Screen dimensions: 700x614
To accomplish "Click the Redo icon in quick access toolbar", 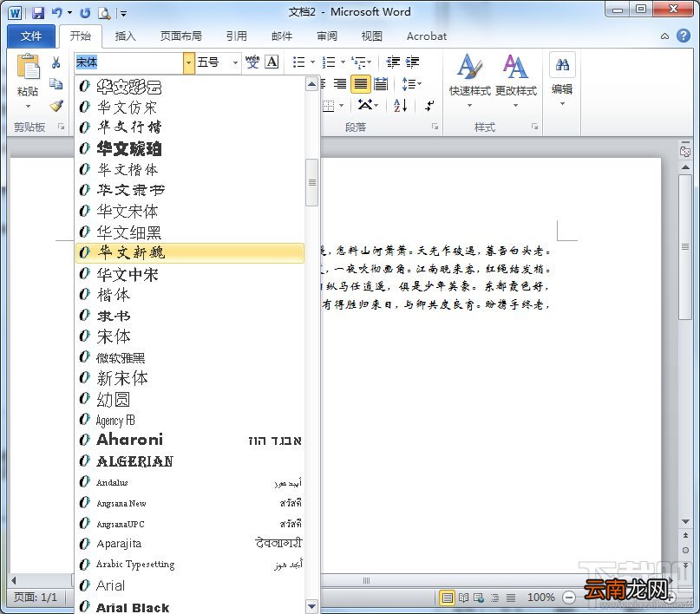I will pyautogui.click(x=85, y=13).
